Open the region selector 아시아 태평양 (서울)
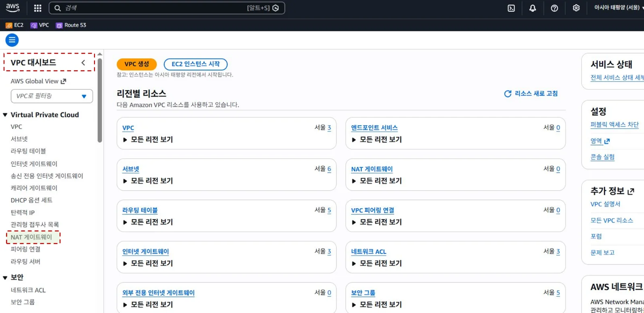The height and width of the screenshot is (313, 644). (x=618, y=8)
